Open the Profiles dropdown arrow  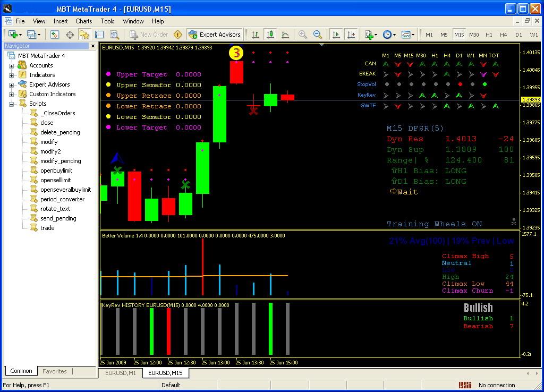click(x=39, y=35)
